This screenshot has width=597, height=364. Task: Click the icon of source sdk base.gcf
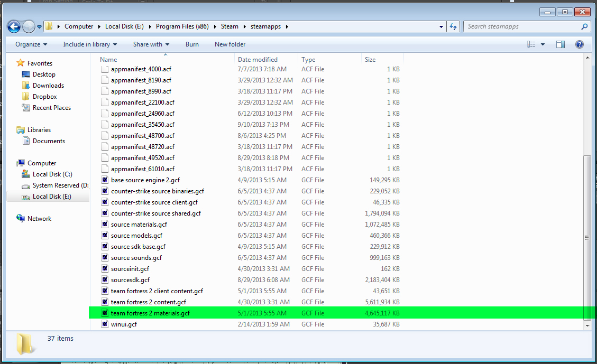(105, 247)
